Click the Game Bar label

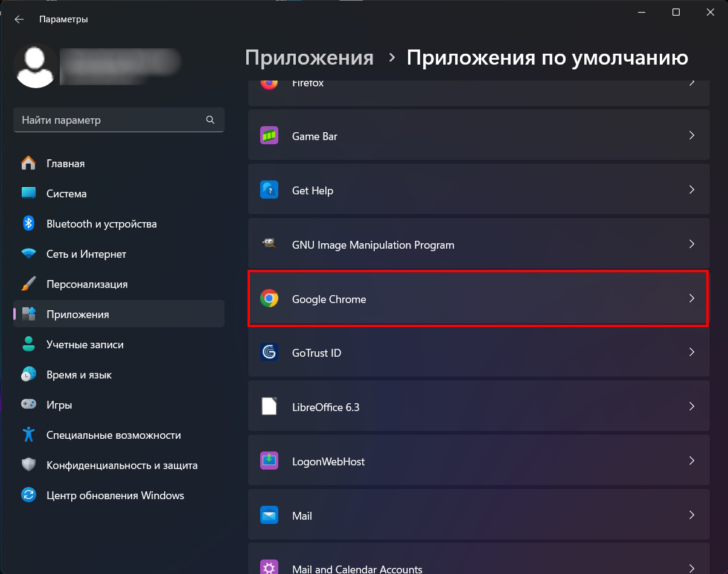[x=315, y=136]
